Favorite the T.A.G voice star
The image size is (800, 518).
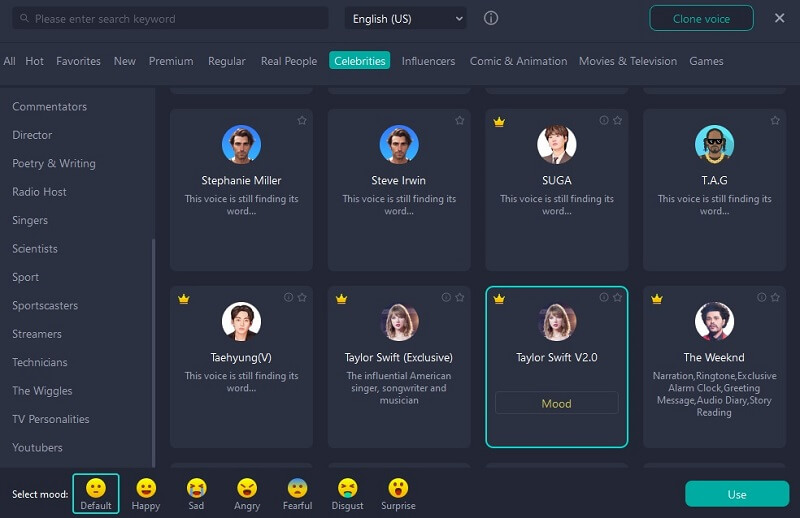pos(775,120)
